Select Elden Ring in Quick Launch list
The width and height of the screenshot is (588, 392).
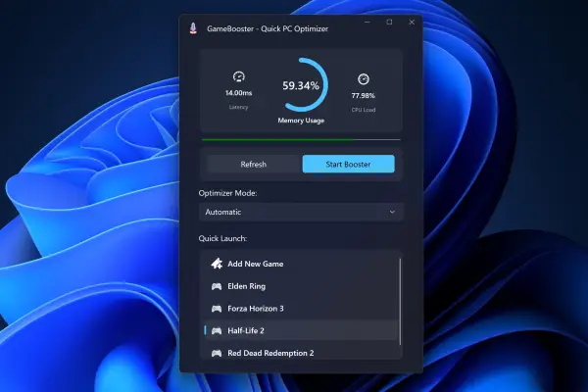pyautogui.click(x=294, y=286)
